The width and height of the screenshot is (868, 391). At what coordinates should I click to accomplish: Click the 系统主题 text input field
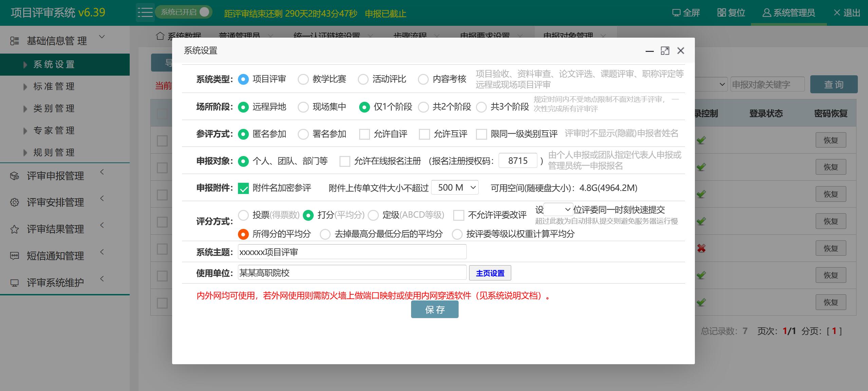pos(352,252)
